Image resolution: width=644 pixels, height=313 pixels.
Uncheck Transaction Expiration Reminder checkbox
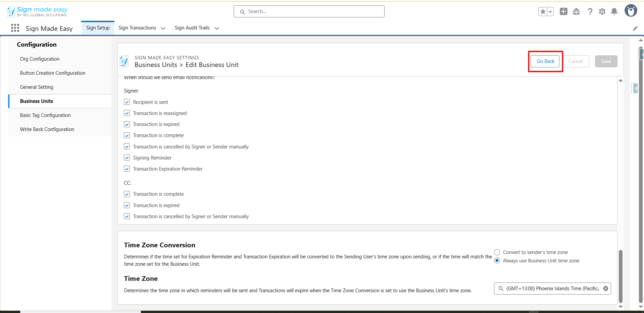point(127,169)
